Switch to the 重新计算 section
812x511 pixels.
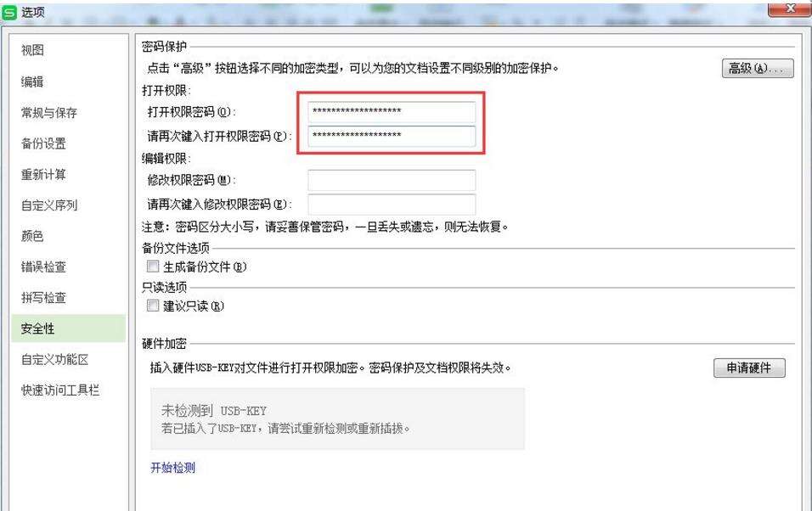point(43,175)
